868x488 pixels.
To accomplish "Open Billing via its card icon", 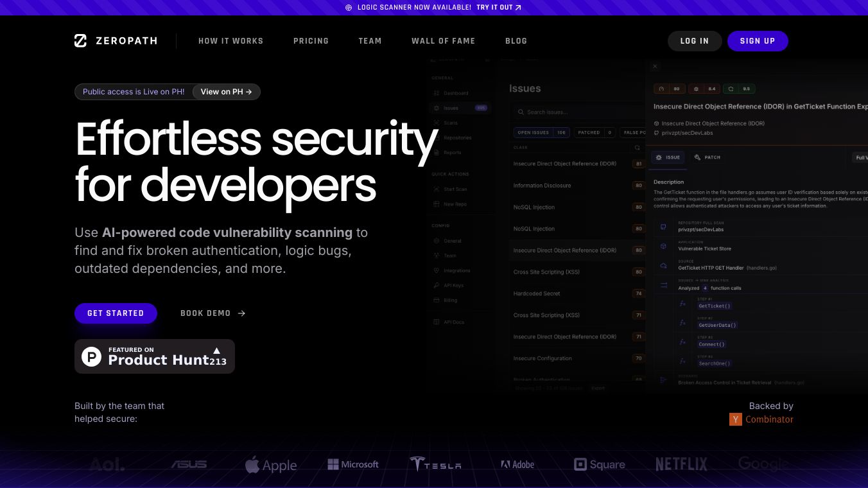I will (437, 300).
